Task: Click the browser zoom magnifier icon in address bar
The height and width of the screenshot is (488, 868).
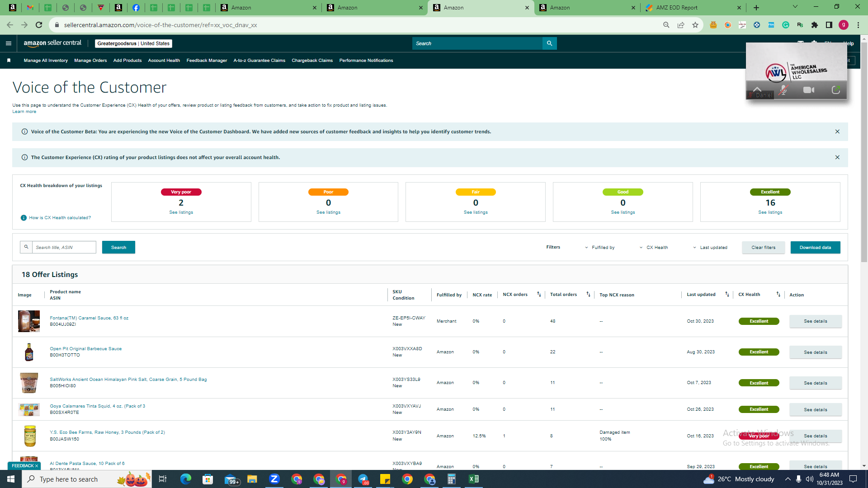Action: [666, 25]
